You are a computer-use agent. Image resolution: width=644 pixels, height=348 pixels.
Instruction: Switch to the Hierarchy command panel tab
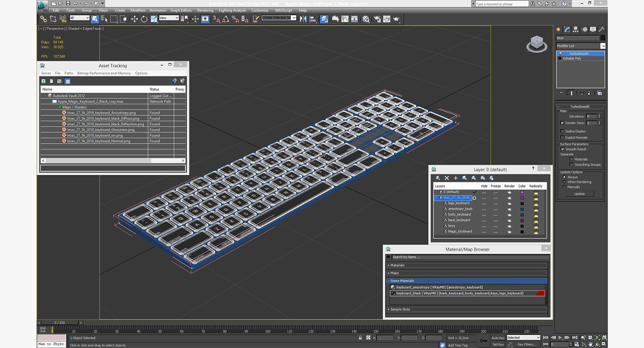[x=576, y=30]
